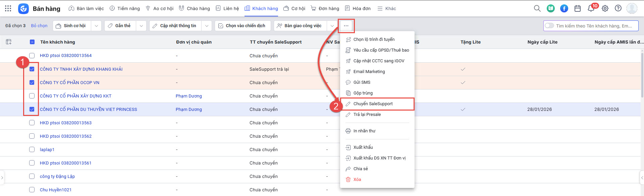The width and height of the screenshot is (644, 196).
Task: Click the help question mark icon
Action: pos(618,8)
